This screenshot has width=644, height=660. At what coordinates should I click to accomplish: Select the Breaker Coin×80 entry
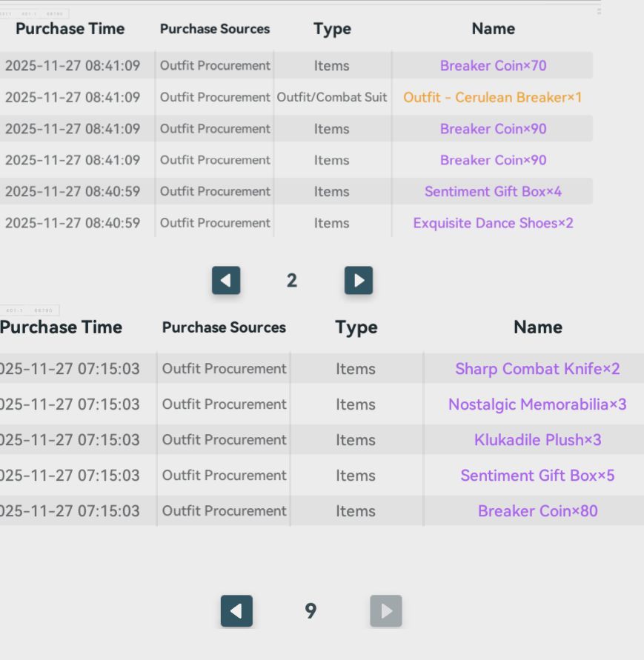tap(537, 511)
